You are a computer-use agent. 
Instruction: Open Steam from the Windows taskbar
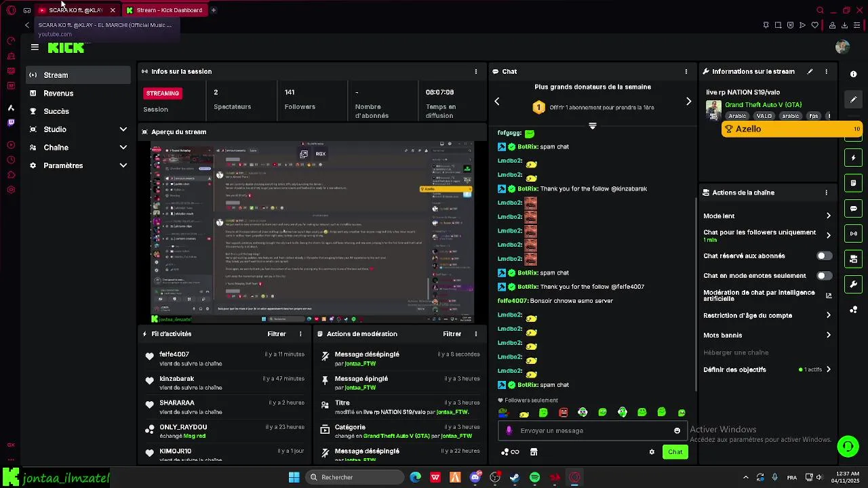pos(515,478)
